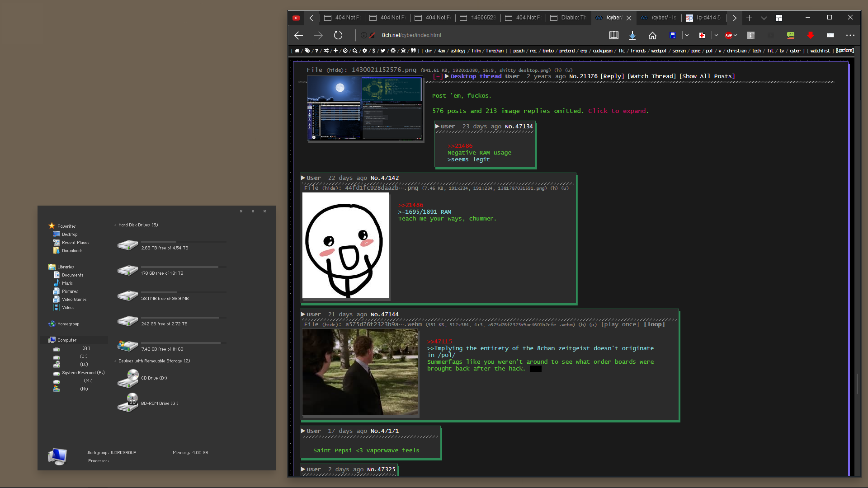
Task: Switch to the lg-d414 tab
Action: [x=704, y=18]
